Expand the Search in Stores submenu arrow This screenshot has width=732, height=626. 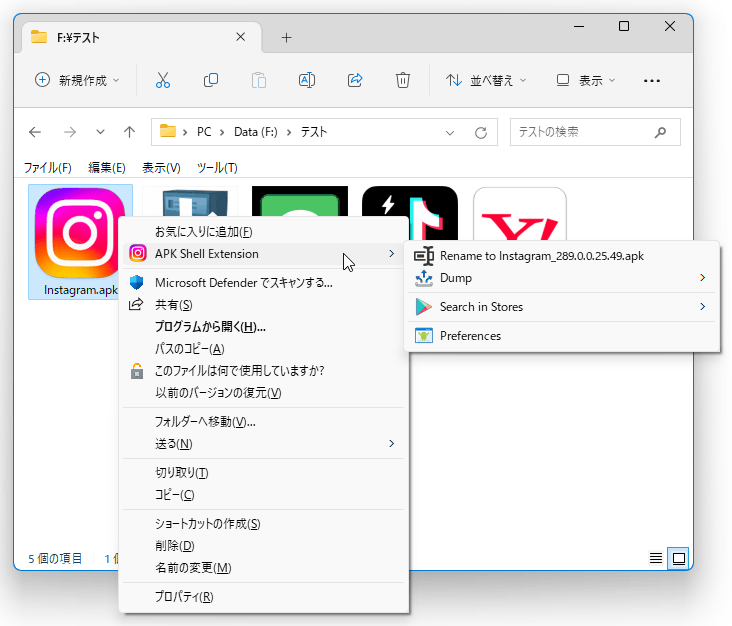click(703, 307)
